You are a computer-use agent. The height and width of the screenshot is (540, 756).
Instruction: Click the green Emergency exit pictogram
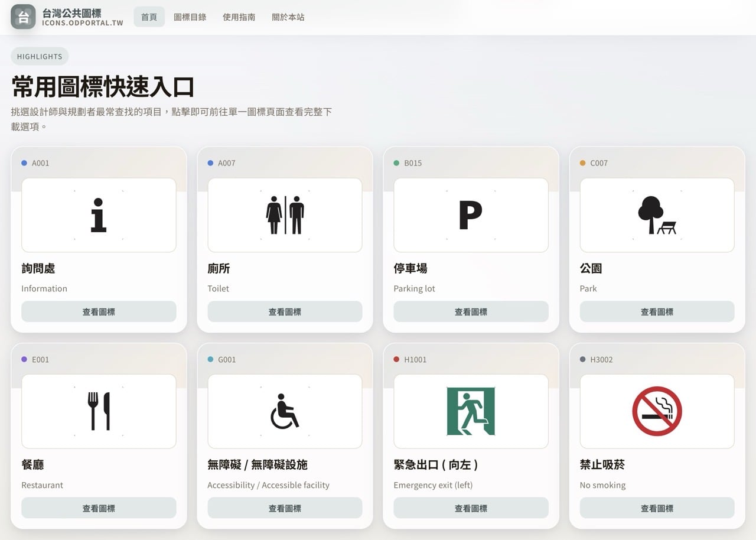click(x=471, y=411)
